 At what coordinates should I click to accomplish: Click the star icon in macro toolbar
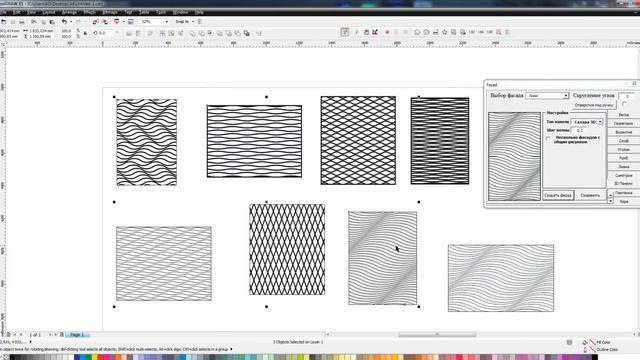444,32
